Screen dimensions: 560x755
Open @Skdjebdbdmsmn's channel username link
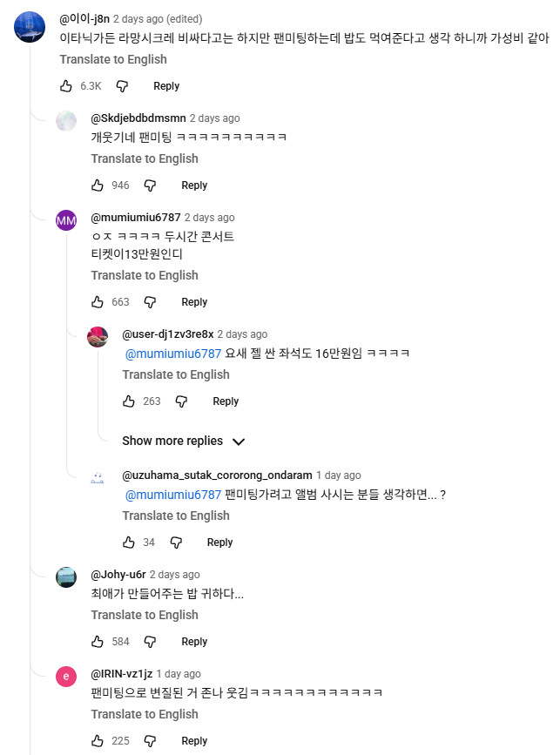[x=137, y=118]
